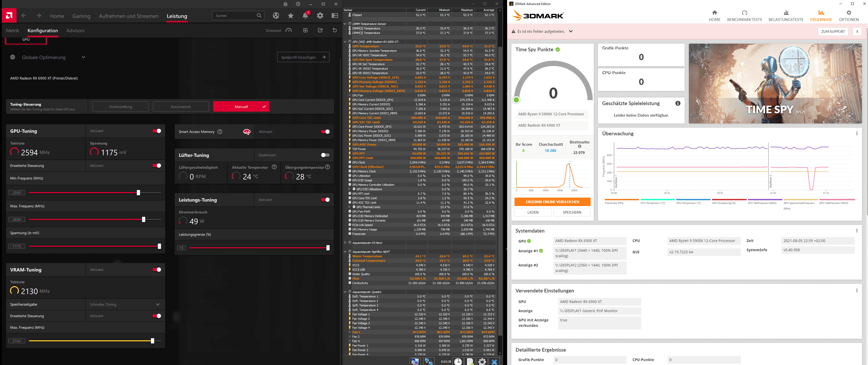The image size is (868, 365).
Task: Open HWiNFO sensor settings gear icon
Action: tap(482, 361)
